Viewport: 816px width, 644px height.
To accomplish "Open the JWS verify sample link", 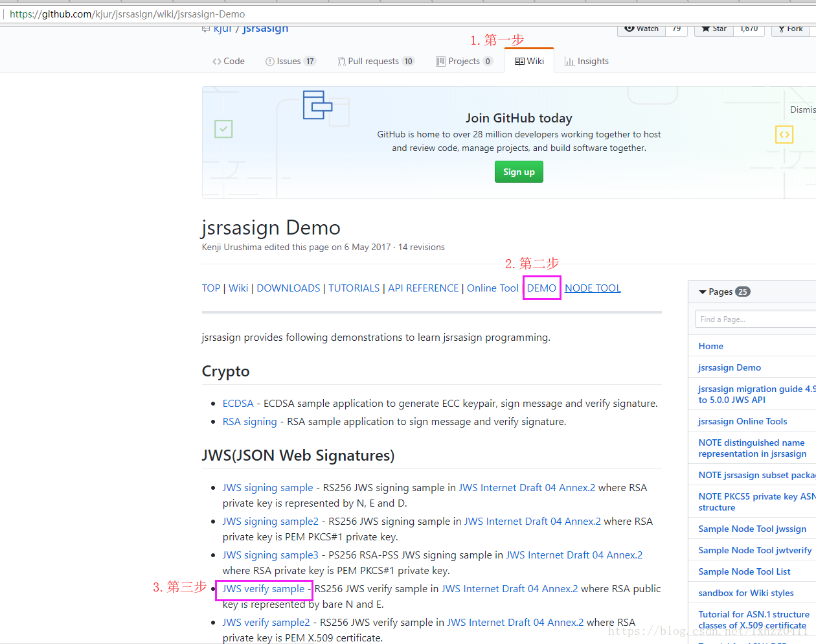I will [x=264, y=588].
